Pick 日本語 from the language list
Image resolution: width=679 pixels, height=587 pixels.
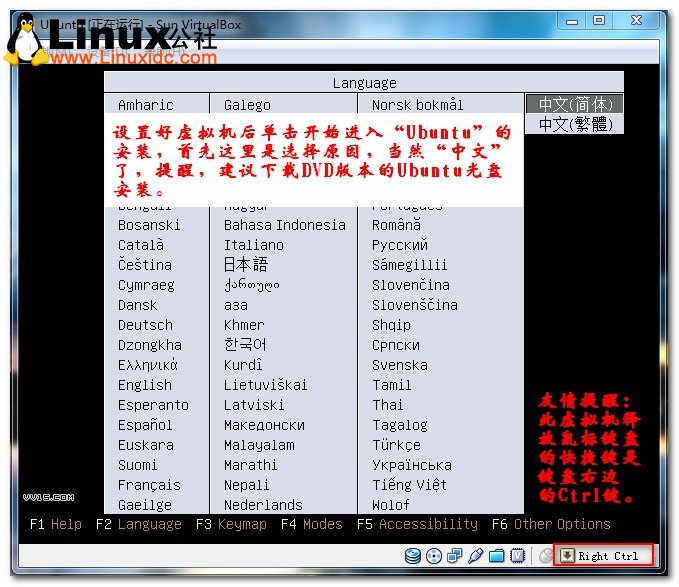pos(246,265)
